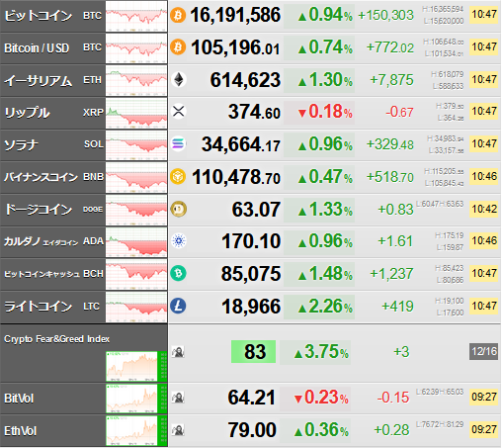Image resolution: width=503 pixels, height=448 pixels.
Task: Click the Dogecoin coin icon
Action: (179, 209)
